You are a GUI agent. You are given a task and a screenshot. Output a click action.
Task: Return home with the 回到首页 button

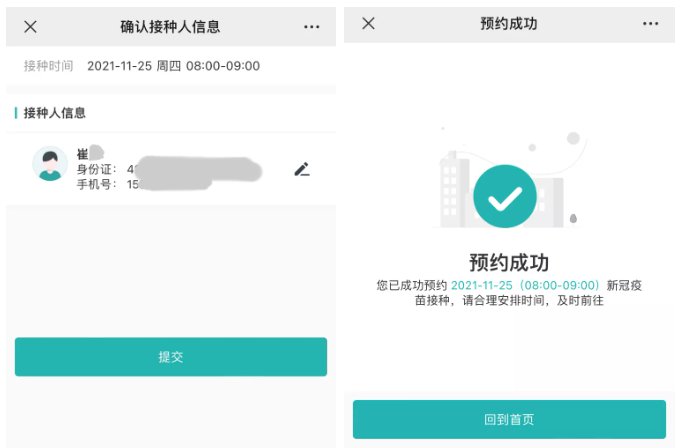509,419
